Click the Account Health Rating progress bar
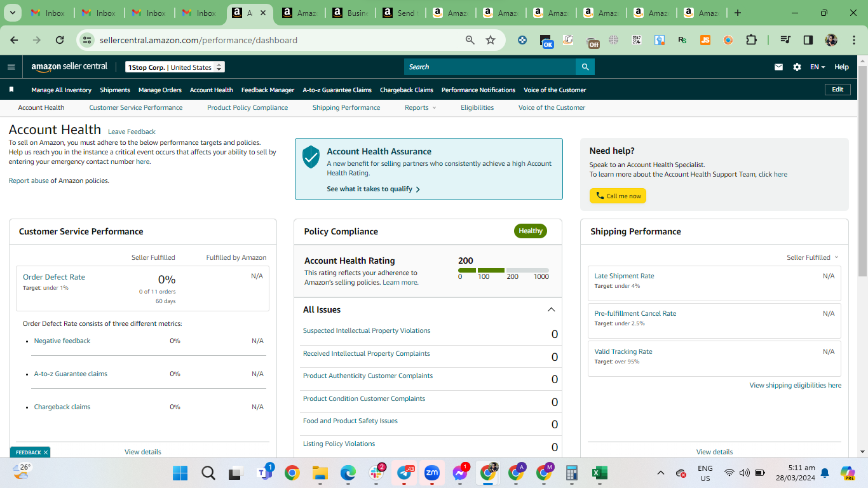Screen dimensions: 868x488 [x=503, y=270]
